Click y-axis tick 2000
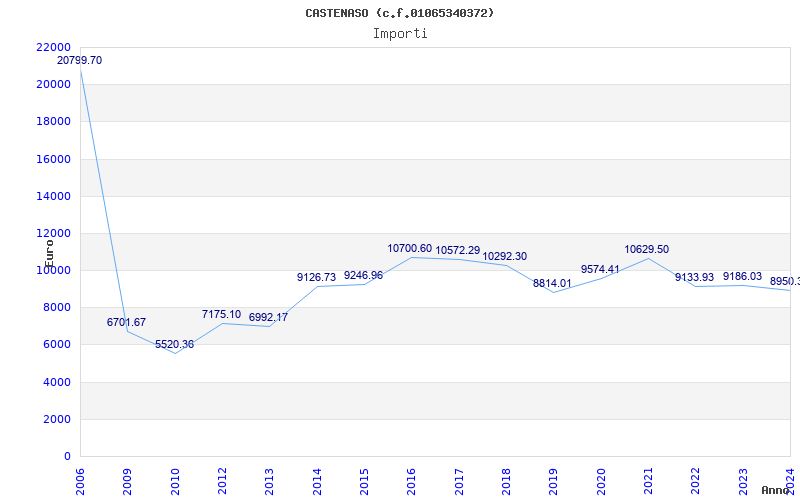The height and width of the screenshot is (500, 800). (56, 419)
